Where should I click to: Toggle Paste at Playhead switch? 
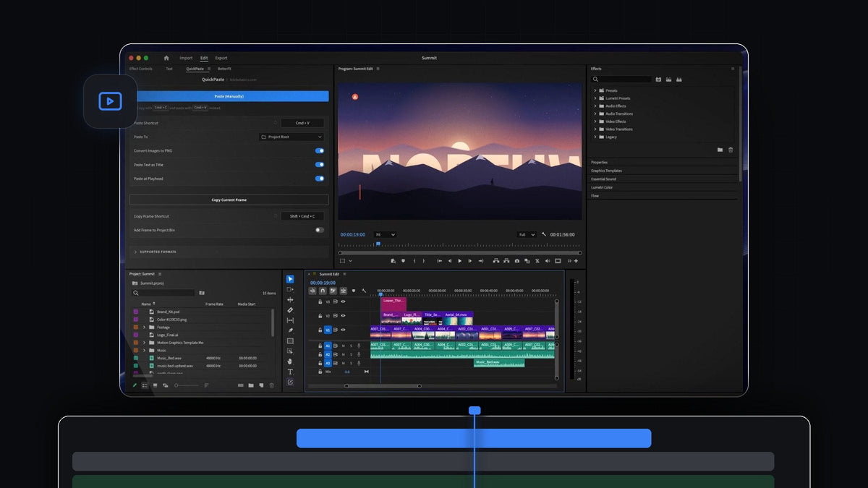[320, 179]
